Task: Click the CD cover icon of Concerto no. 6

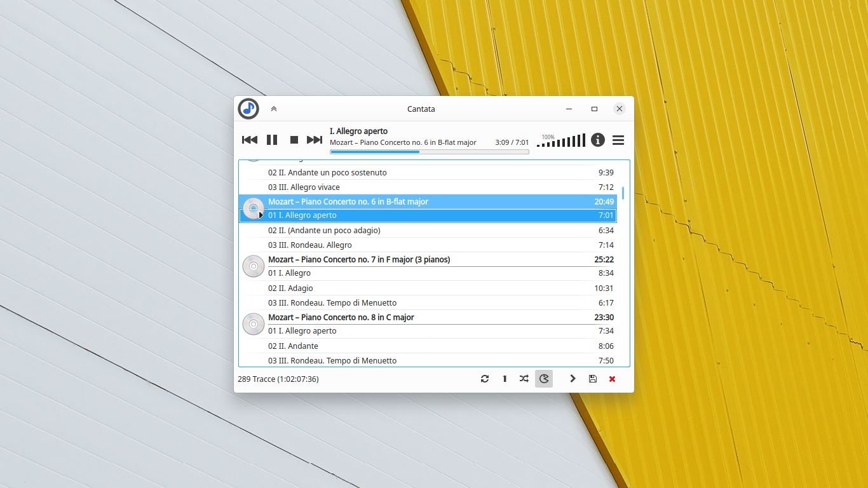Action: click(254, 208)
